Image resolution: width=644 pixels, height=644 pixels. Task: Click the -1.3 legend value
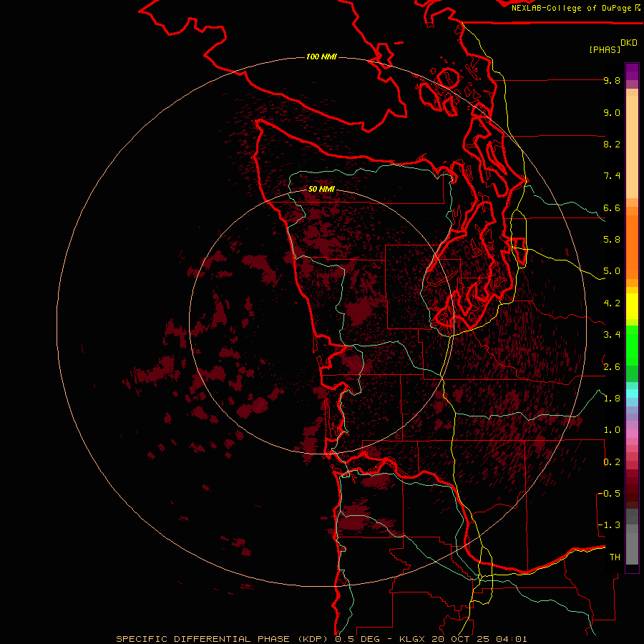pos(610,525)
